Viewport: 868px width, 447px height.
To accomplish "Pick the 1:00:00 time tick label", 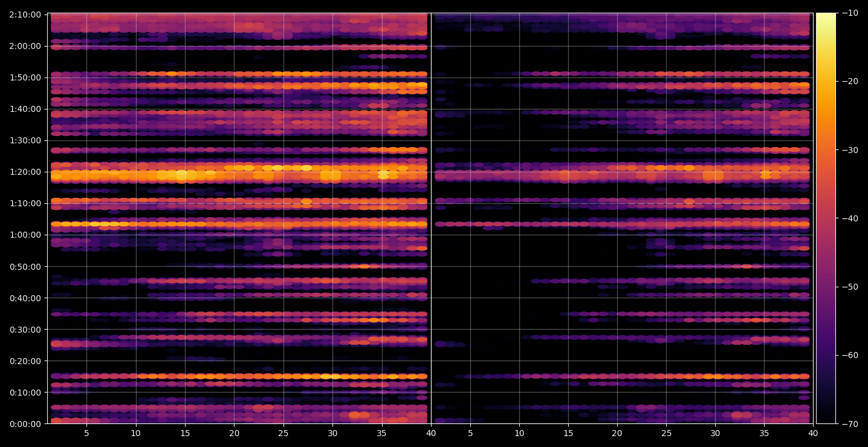I will [25, 235].
